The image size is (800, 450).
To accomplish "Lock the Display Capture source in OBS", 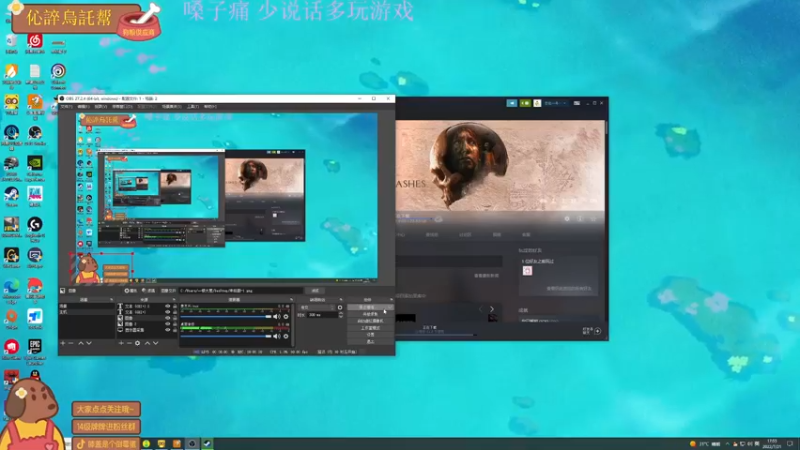I will click(174, 330).
